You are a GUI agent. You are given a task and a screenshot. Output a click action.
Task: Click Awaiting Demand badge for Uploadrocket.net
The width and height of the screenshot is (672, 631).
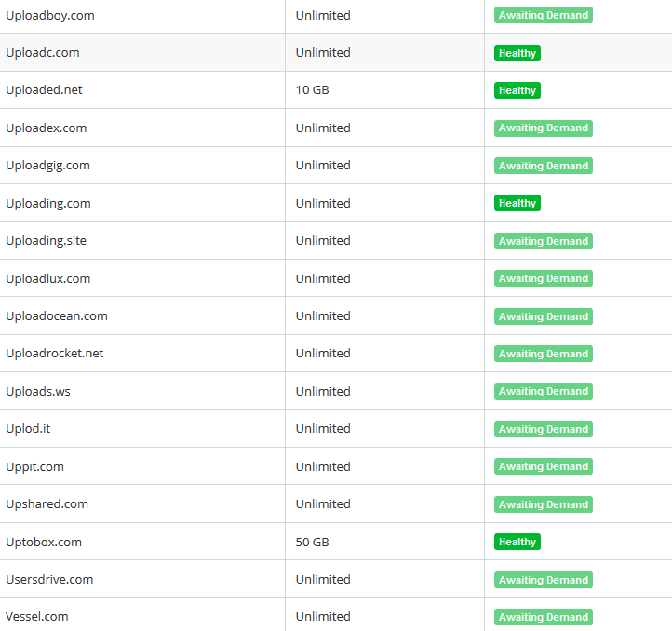point(544,354)
